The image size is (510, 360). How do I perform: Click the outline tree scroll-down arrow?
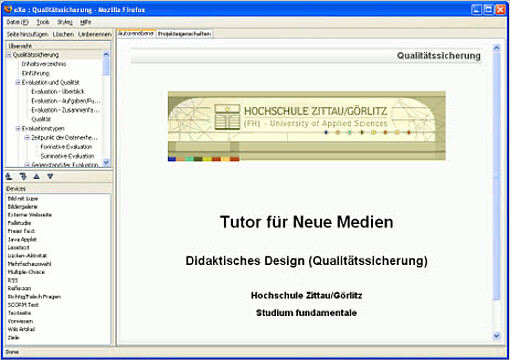pos(106,162)
